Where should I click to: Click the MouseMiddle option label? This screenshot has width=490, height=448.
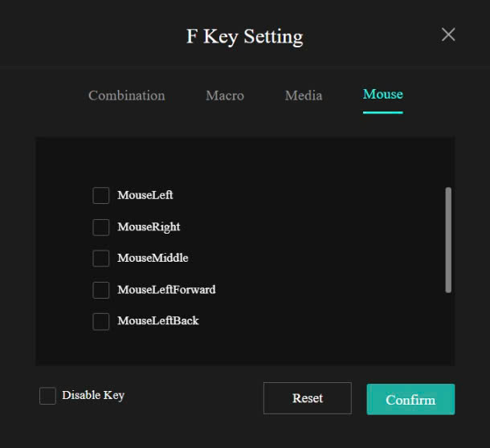click(153, 259)
